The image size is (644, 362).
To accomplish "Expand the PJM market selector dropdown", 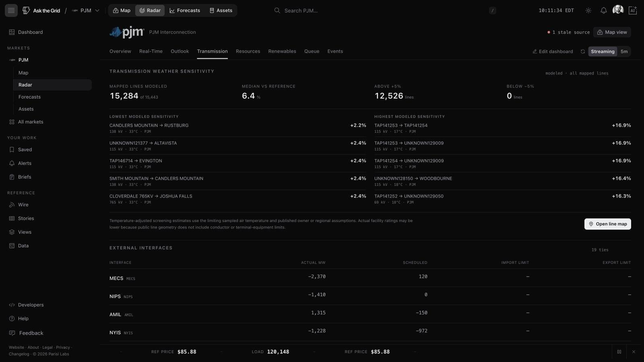I will click(85, 10).
